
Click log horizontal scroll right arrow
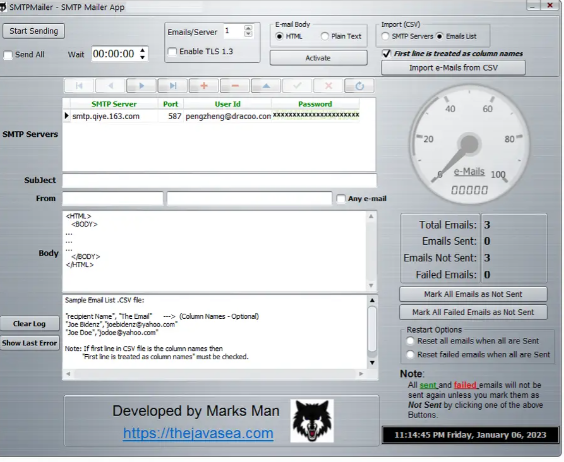click(361, 374)
